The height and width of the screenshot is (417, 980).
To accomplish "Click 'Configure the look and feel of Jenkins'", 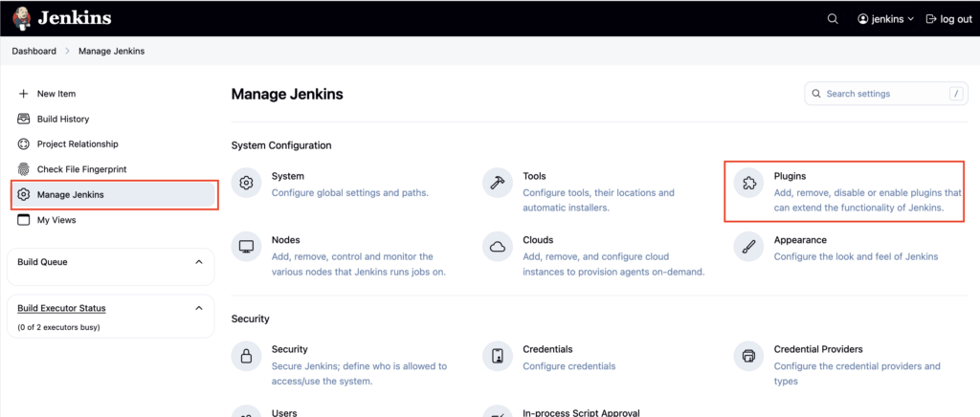I will coord(856,256).
